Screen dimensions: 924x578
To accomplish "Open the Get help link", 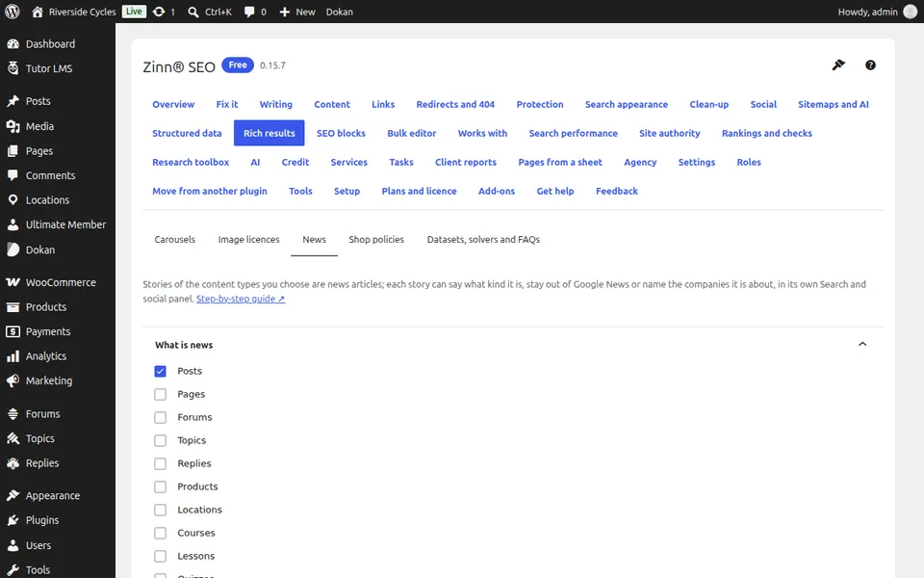I will coord(555,191).
